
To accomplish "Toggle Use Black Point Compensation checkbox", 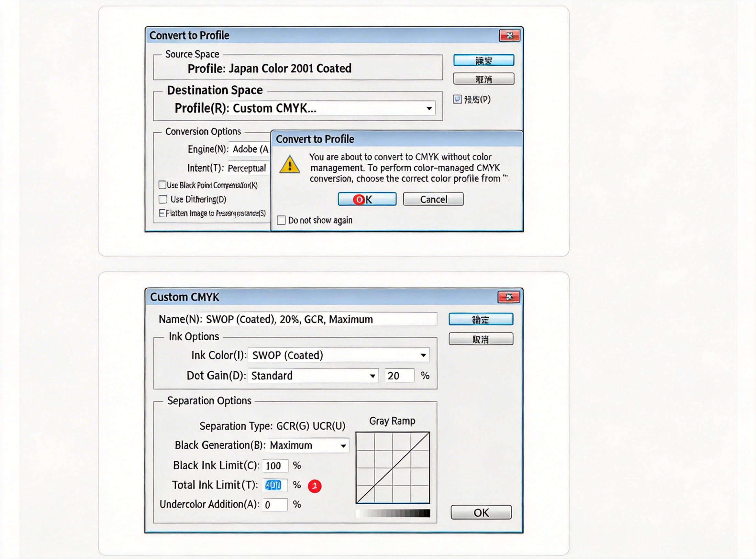I will tap(162, 185).
